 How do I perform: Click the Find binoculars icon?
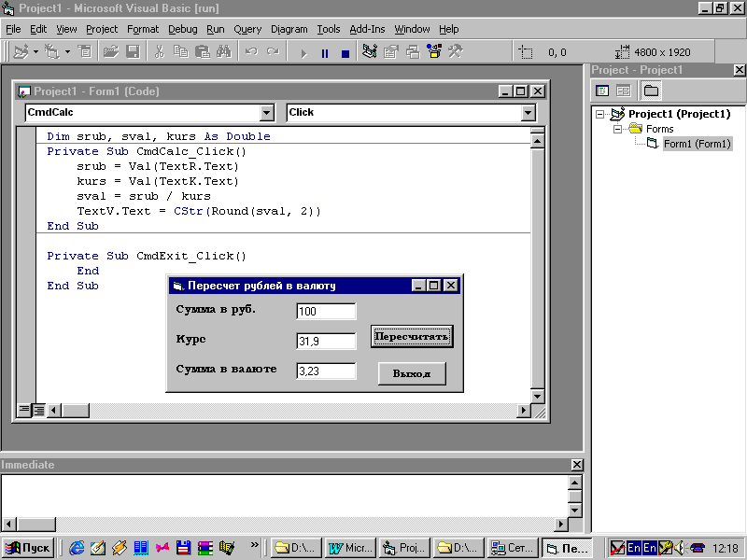224,51
